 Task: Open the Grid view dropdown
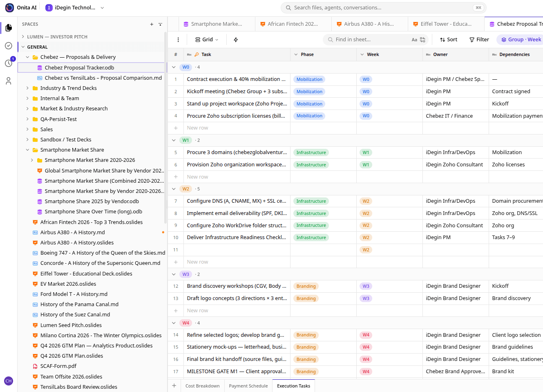coord(207,40)
